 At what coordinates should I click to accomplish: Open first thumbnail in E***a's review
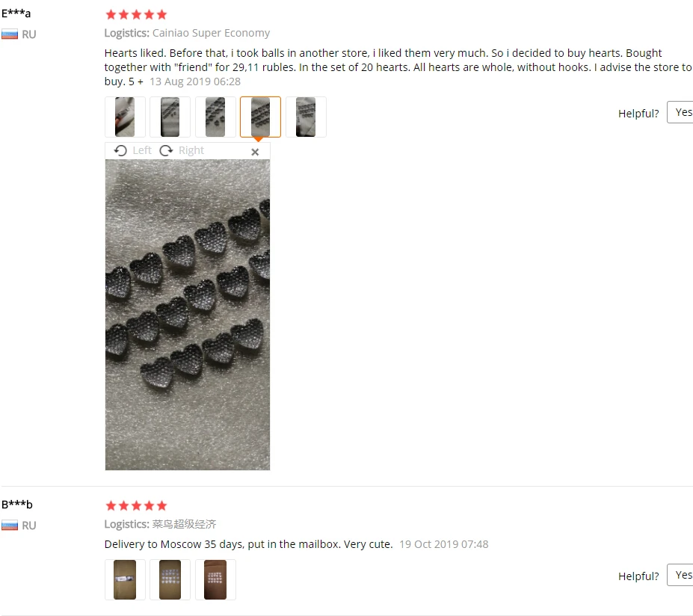[x=125, y=117]
